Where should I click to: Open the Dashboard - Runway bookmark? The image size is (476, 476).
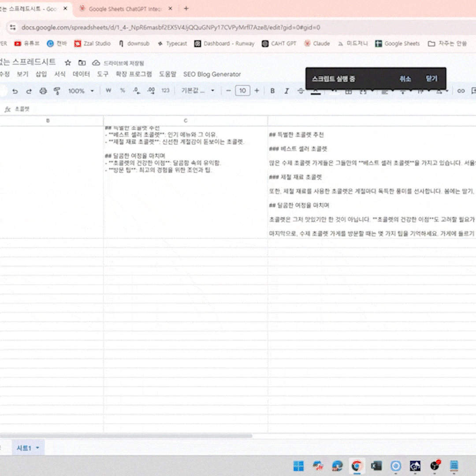[x=224, y=43]
